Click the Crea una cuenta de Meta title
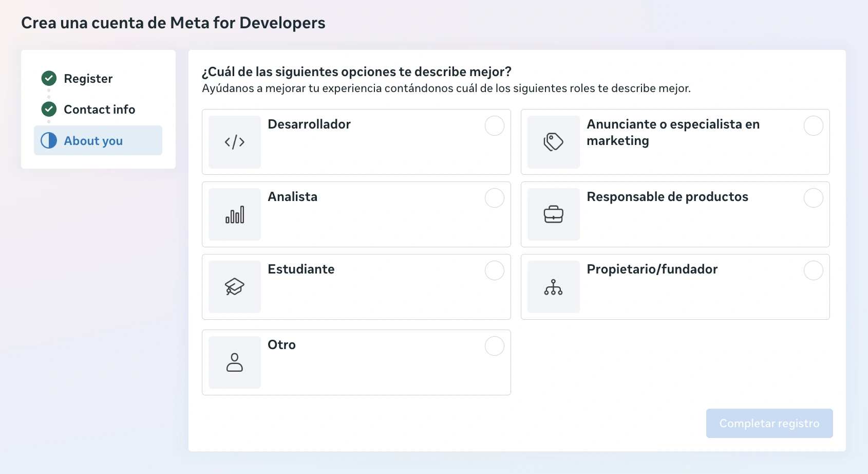This screenshot has height=474, width=868. [173, 23]
